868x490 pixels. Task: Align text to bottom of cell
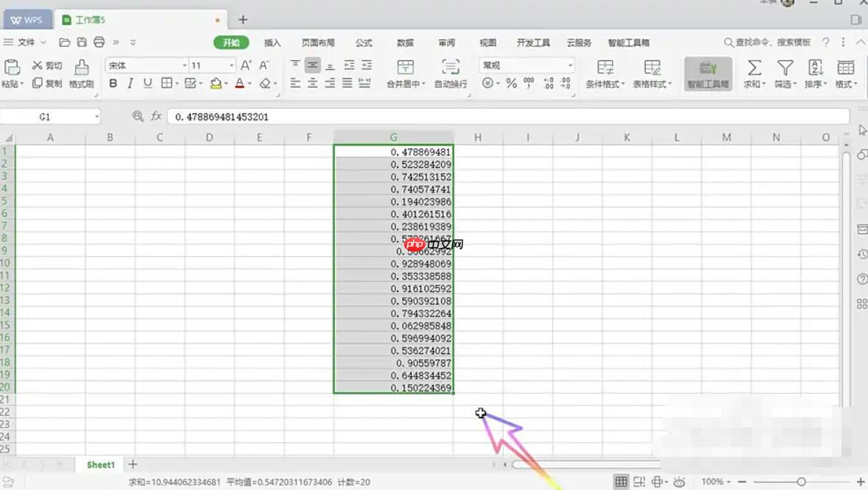pyautogui.click(x=330, y=65)
